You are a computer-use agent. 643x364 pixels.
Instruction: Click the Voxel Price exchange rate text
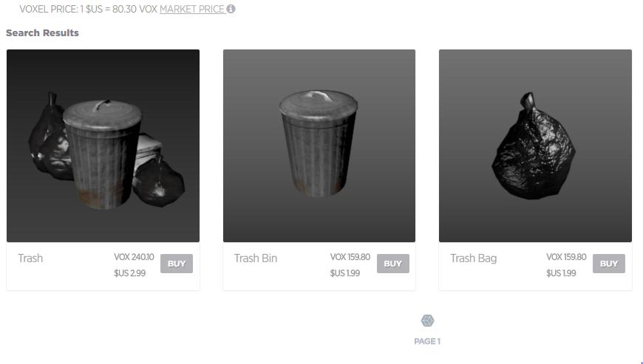[x=88, y=9]
